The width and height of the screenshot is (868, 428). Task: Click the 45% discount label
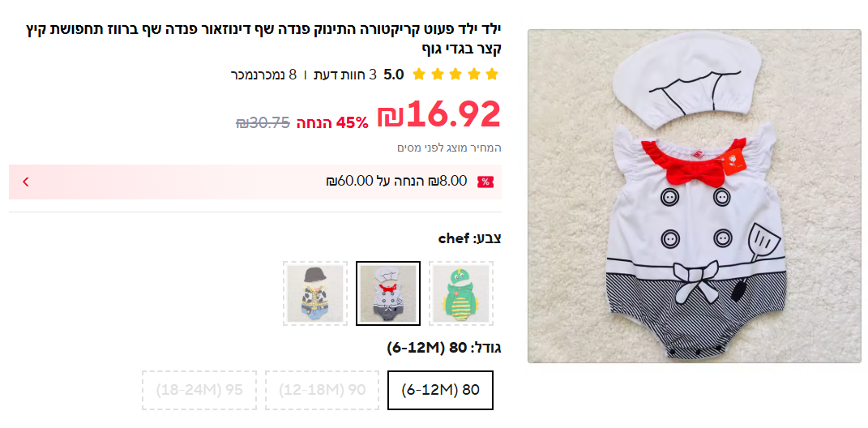point(332,122)
